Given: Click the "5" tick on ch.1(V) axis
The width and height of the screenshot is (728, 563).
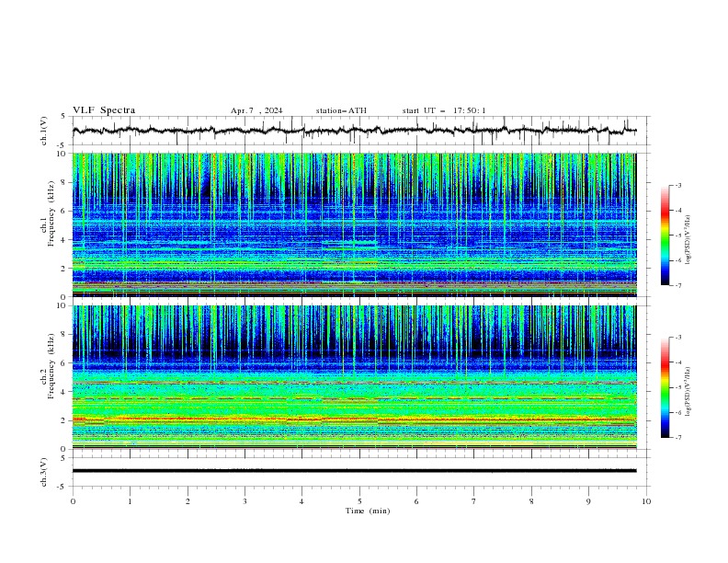Looking at the screenshot, I should 63,117.
